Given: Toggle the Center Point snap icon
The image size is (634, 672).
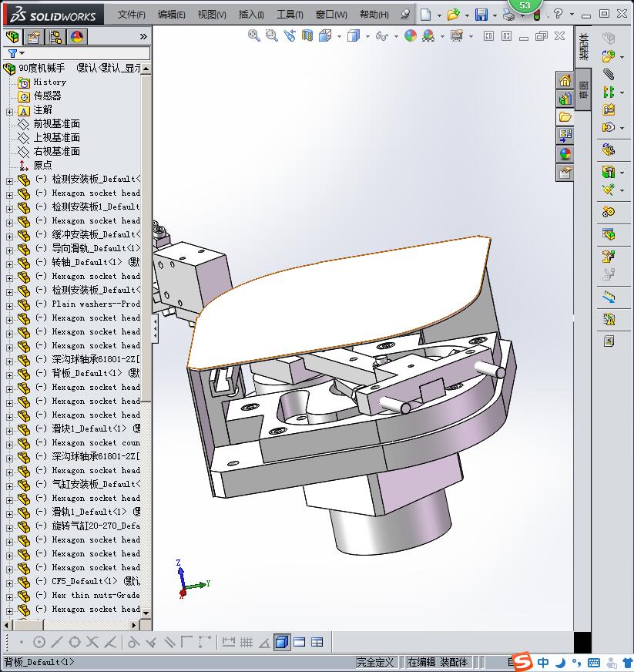Looking at the screenshot, I should [39, 642].
